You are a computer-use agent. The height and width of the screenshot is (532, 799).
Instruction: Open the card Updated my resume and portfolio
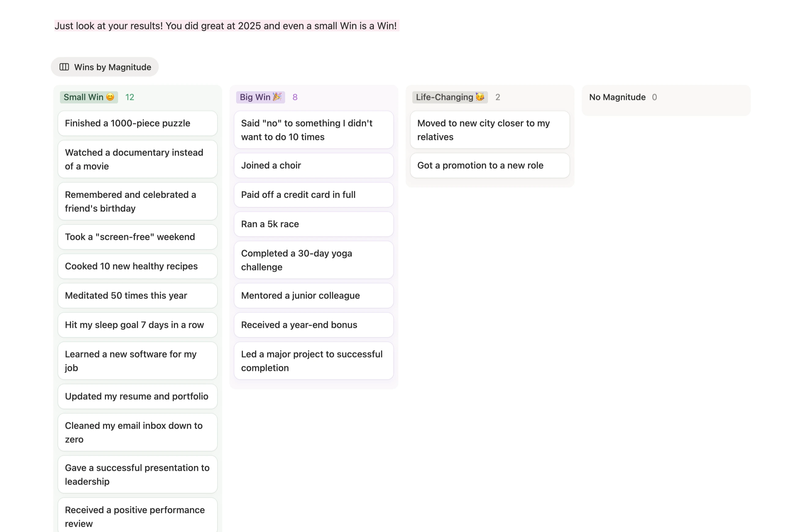[x=137, y=396]
